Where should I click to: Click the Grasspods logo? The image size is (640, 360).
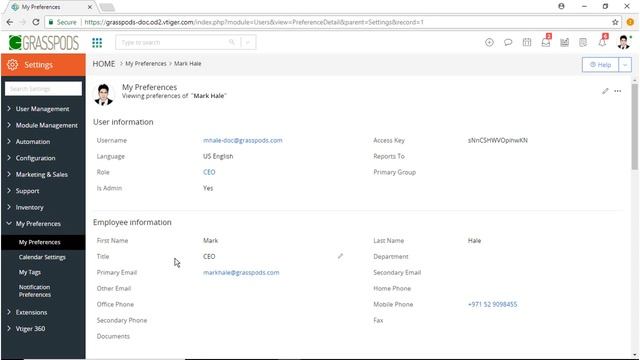point(44,42)
